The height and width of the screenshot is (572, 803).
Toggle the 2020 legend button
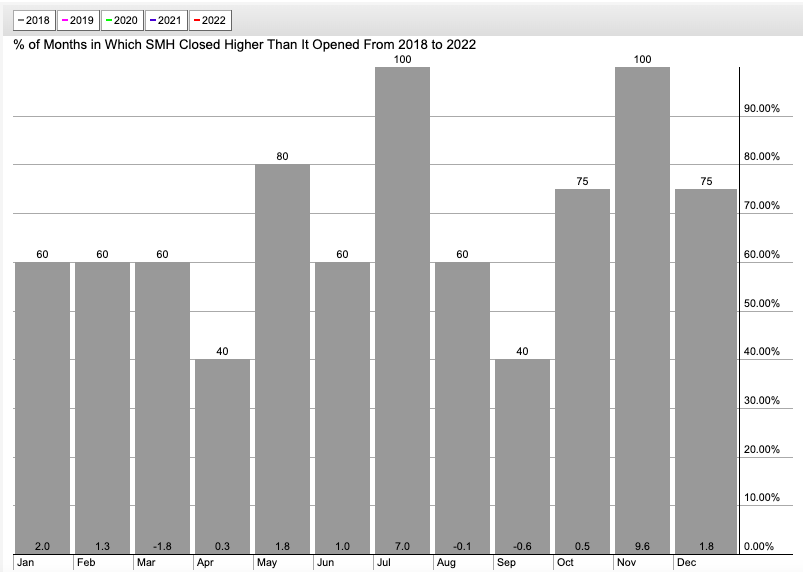(x=122, y=20)
